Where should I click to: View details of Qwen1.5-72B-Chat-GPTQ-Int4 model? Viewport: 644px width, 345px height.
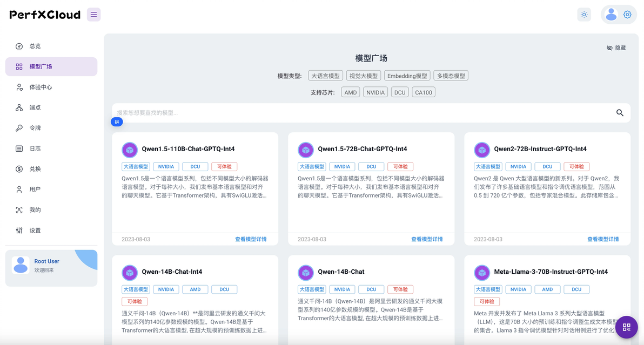click(427, 239)
